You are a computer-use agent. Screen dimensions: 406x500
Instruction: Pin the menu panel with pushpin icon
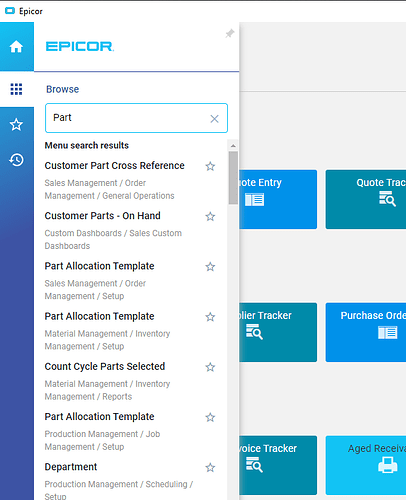pos(230,33)
